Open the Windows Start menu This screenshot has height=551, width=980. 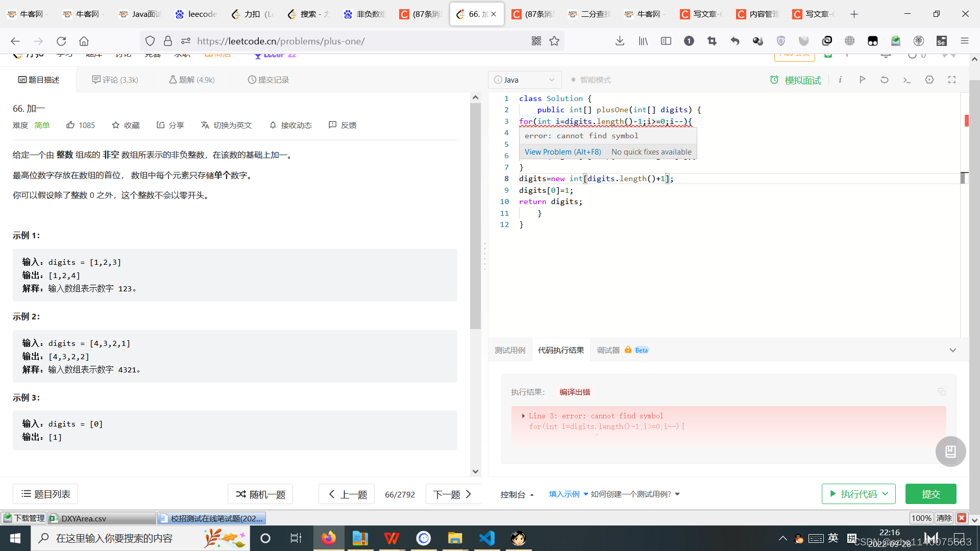15,538
